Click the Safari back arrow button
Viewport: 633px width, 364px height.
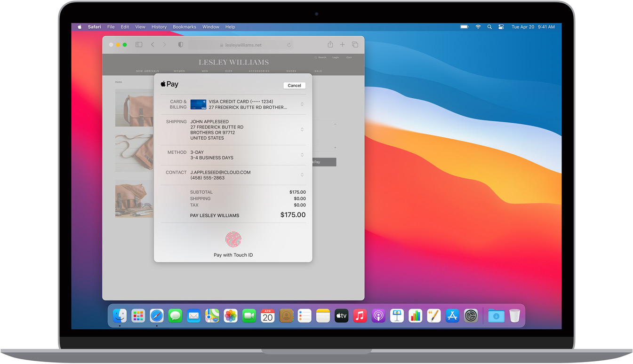click(x=152, y=45)
